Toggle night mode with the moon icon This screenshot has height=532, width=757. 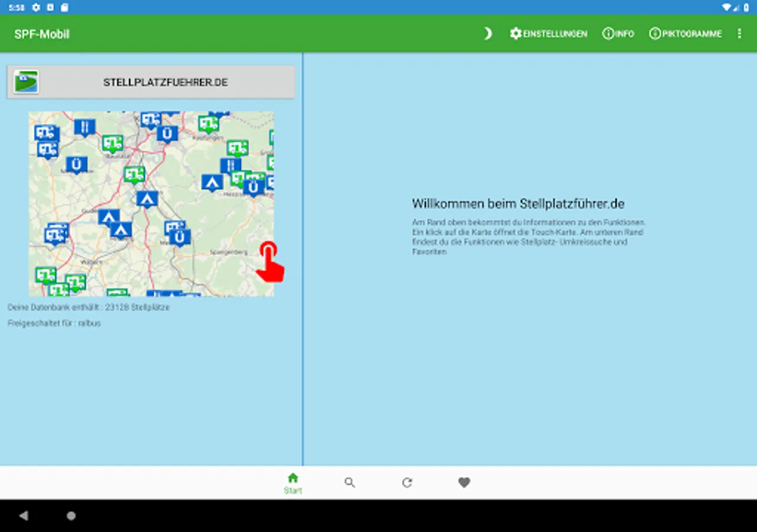tap(488, 34)
